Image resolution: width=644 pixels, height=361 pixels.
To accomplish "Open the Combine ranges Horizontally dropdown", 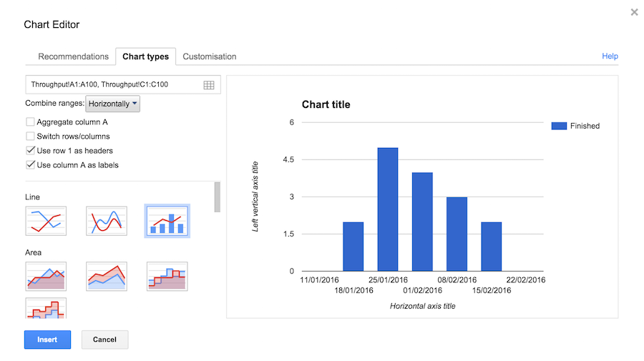I will 112,104.
